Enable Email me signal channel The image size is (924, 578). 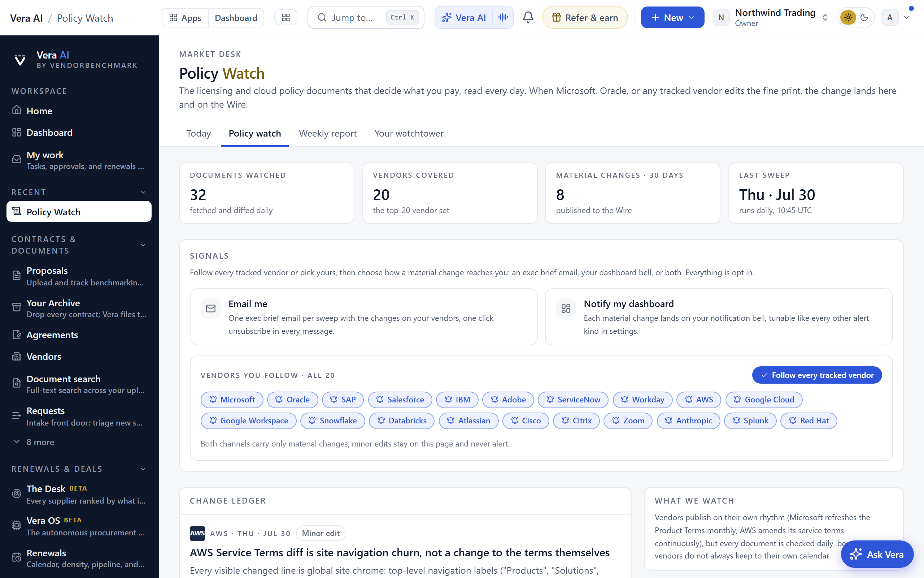[363, 317]
